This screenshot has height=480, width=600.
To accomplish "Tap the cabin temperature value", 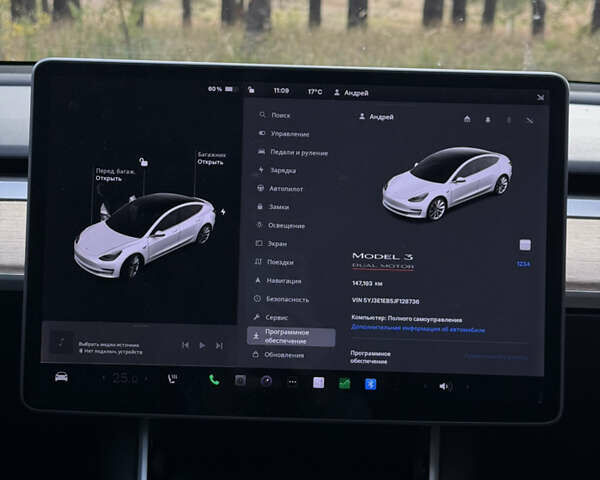I will point(125,379).
